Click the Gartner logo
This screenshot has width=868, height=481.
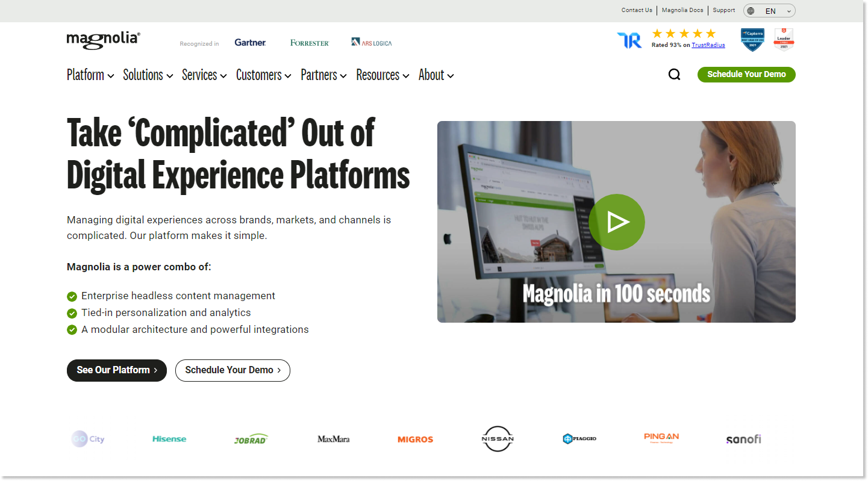[250, 43]
